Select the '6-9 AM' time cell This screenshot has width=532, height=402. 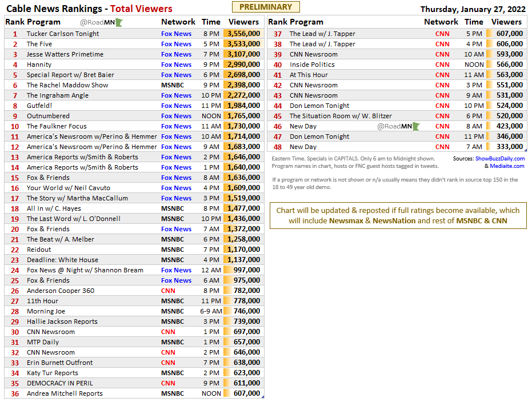(x=211, y=311)
